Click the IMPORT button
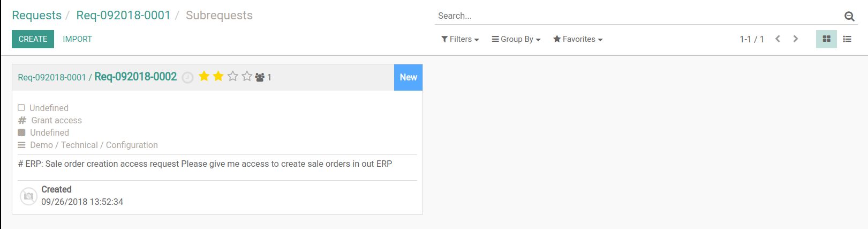 coord(77,39)
